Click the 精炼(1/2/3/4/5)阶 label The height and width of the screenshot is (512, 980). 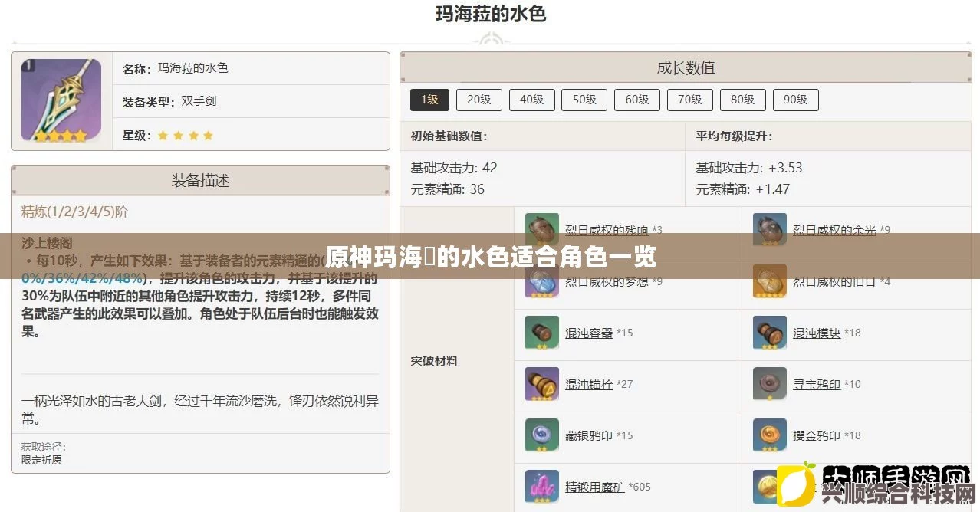74,212
